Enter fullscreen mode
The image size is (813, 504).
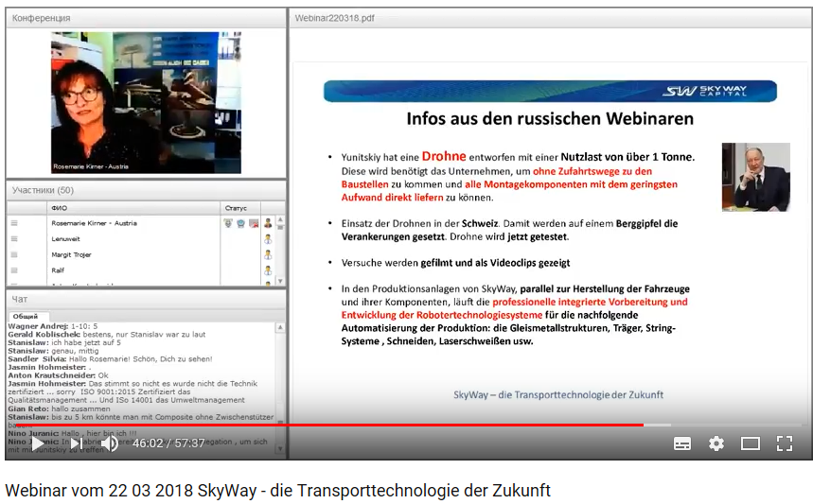point(784,443)
